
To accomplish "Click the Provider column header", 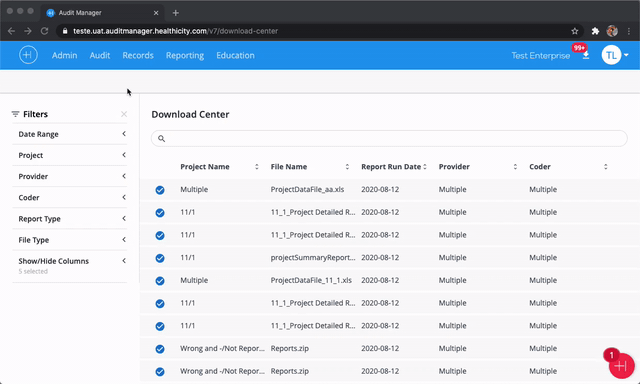I will [454, 166].
